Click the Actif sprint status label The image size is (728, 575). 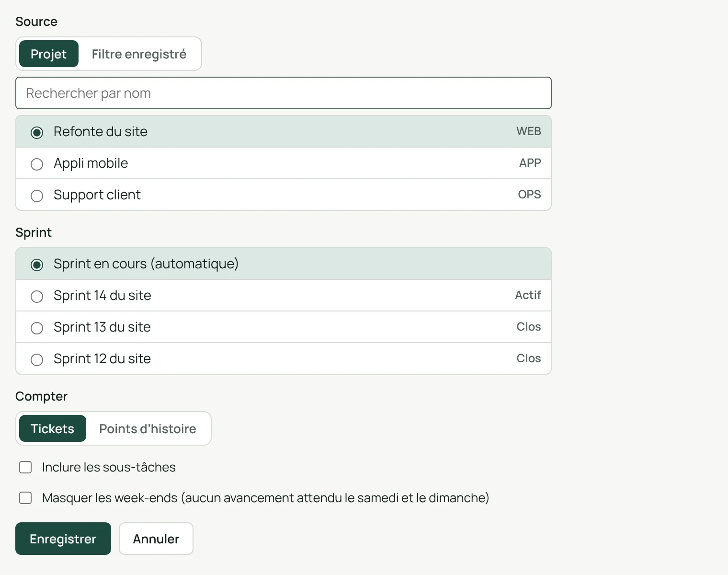pos(528,295)
